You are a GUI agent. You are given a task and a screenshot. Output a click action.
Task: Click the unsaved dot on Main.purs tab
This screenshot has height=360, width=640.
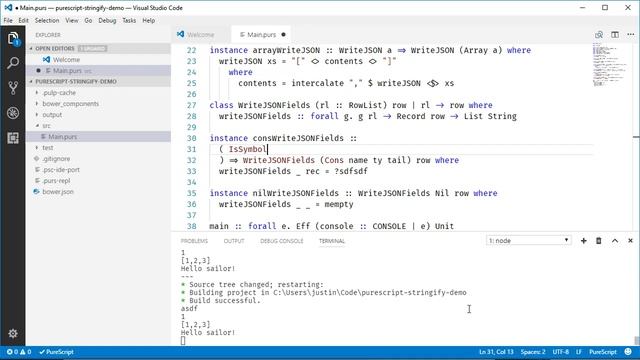[283, 35]
